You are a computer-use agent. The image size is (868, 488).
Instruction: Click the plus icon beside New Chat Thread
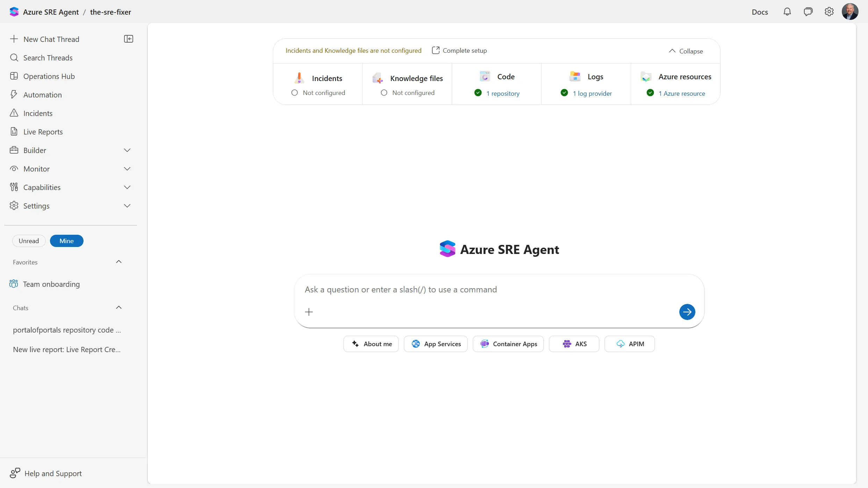pos(14,39)
